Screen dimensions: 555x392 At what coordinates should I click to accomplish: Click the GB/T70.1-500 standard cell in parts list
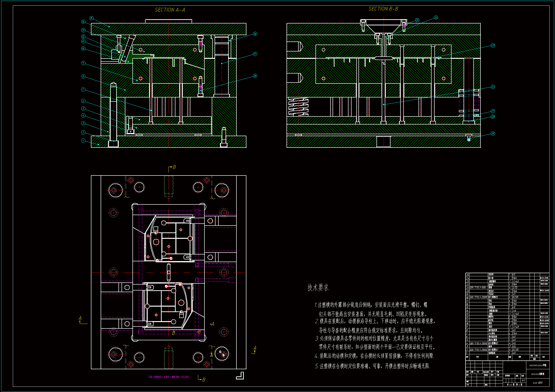click(477, 288)
